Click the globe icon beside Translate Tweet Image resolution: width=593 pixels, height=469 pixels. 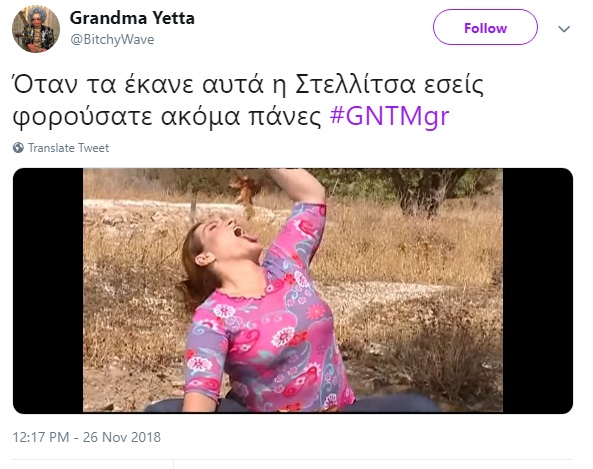point(18,148)
